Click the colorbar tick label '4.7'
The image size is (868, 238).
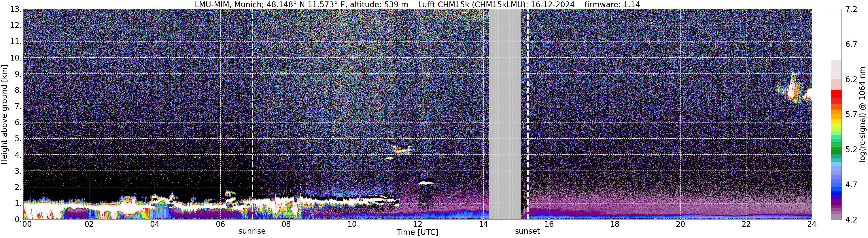point(851,185)
